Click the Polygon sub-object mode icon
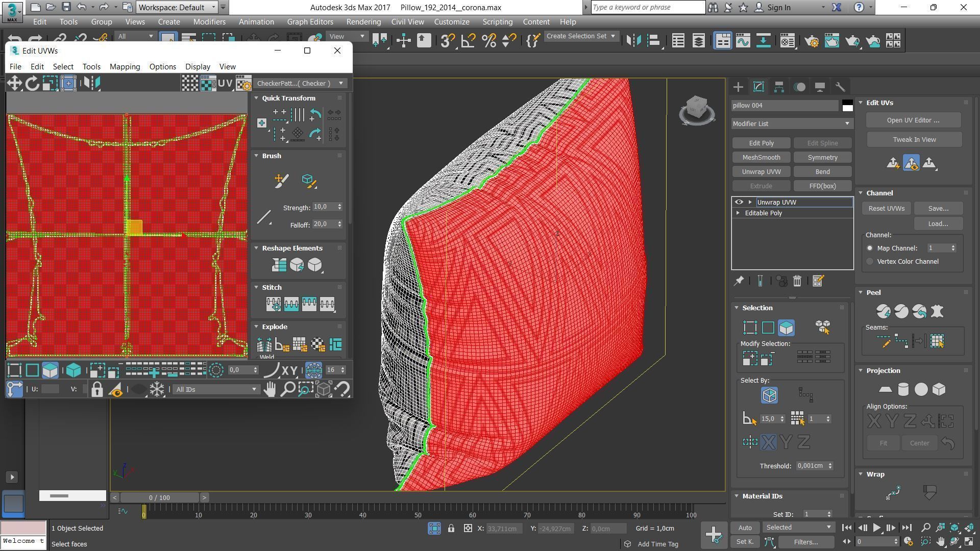 [x=786, y=328]
